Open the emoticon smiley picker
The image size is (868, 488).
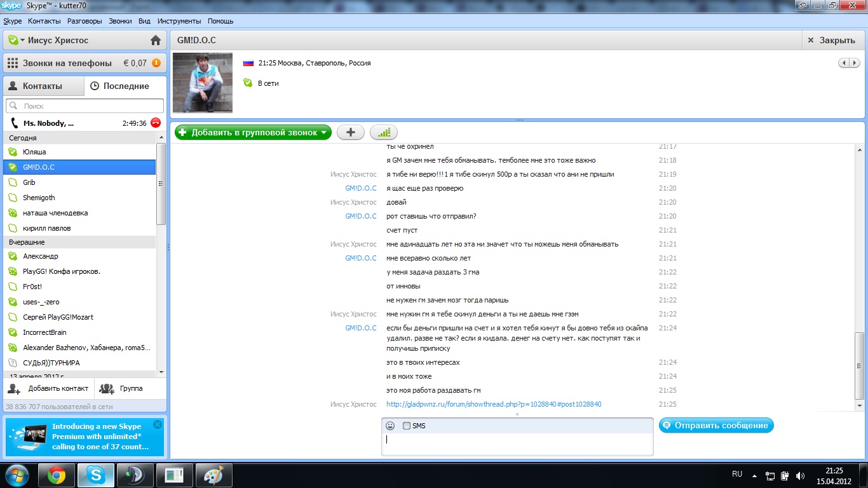(x=390, y=426)
